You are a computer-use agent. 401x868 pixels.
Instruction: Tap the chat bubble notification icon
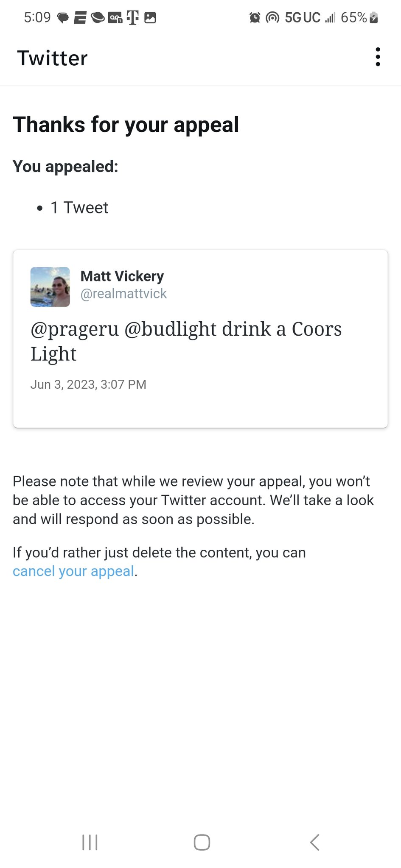click(x=63, y=18)
